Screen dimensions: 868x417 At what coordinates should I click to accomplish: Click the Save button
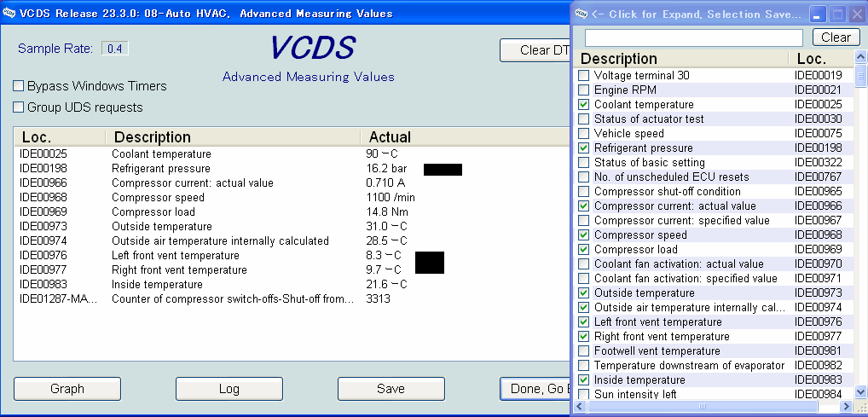pos(391,389)
